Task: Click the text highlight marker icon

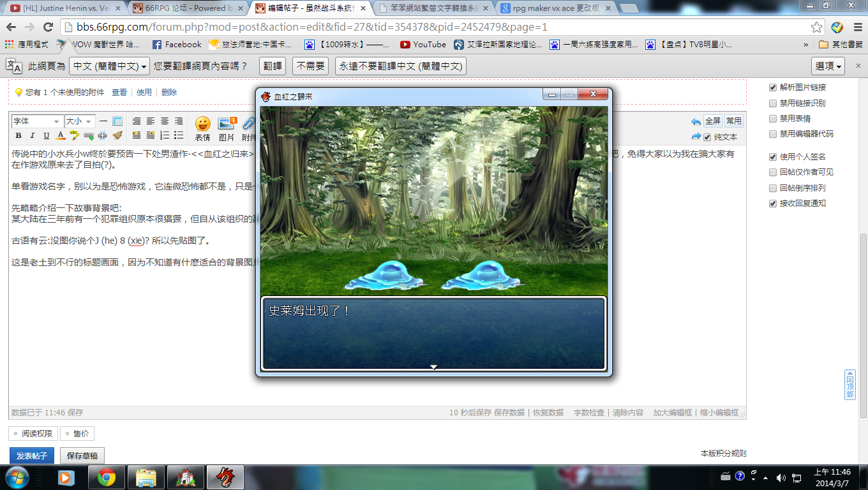Action: pos(75,135)
